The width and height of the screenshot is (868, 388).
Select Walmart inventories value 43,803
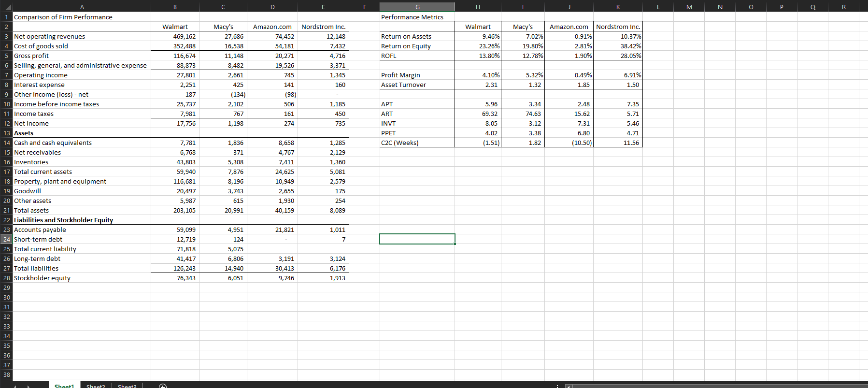click(175, 162)
